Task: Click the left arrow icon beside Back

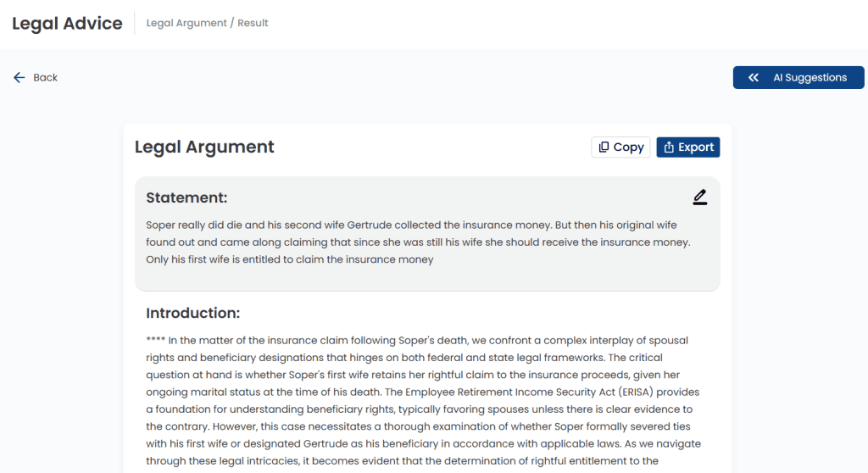Action: 19,77
